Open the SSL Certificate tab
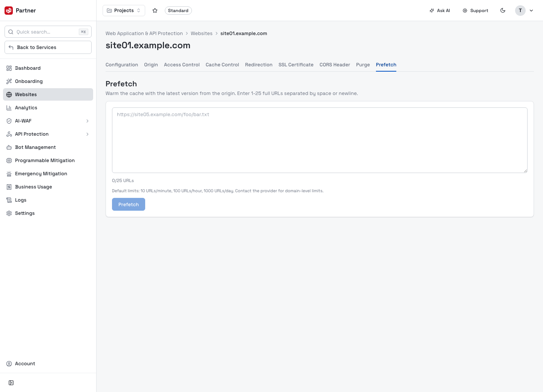The width and height of the screenshot is (543, 392). click(x=296, y=65)
